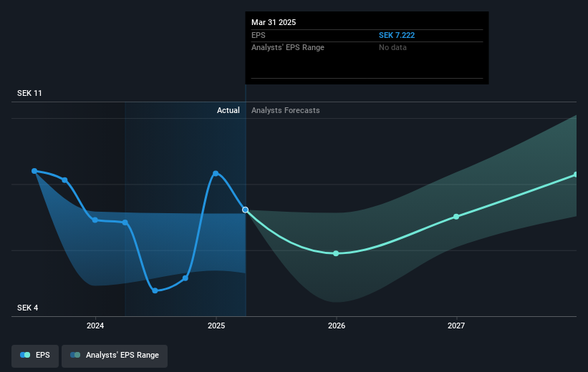The height and width of the screenshot is (372, 588).
Task: Click the Analysts' EPS Range color swatch
Action: coord(75,355)
